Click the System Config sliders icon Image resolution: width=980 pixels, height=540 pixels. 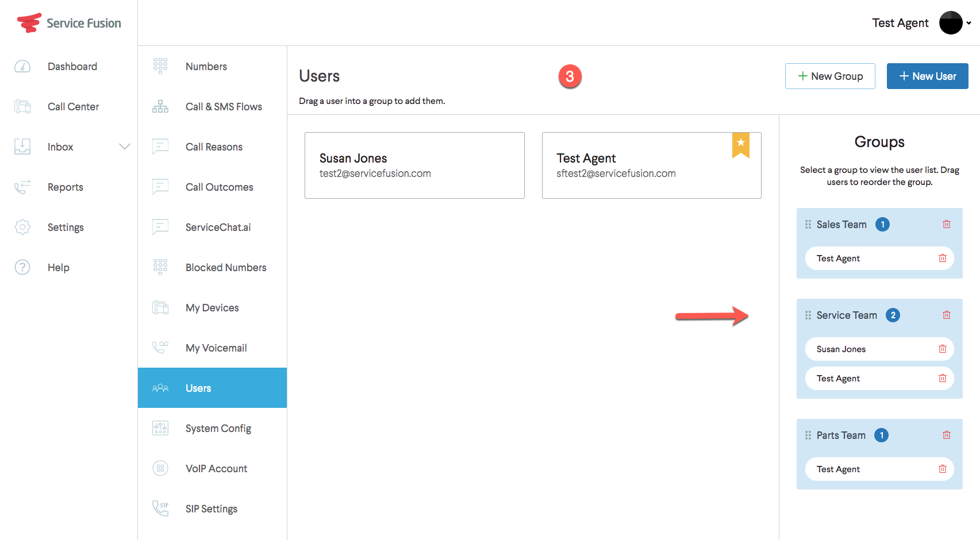(160, 429)
